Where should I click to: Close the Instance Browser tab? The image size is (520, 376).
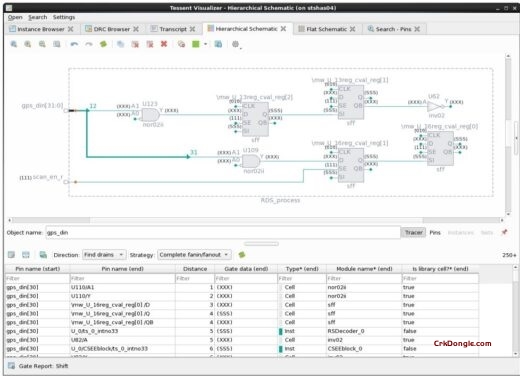click(x=70, y=29)
